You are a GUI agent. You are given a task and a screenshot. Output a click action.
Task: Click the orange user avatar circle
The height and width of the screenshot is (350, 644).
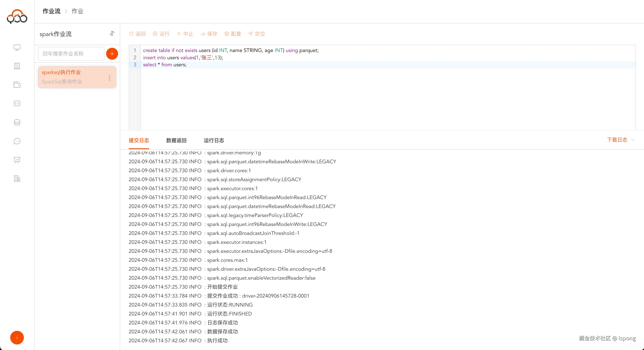pyautogui.click(x=17, y=337)
